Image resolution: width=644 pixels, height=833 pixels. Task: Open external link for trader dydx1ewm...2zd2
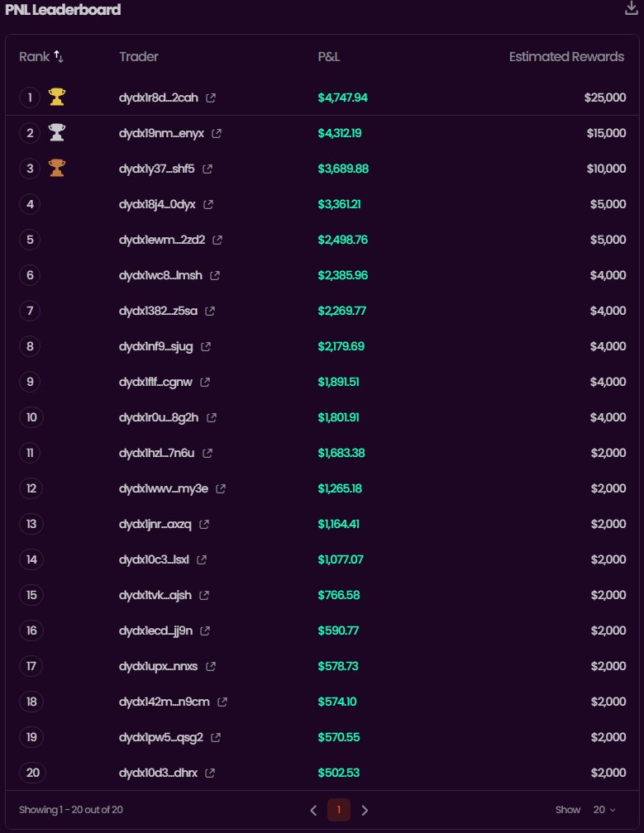[x=217, y=240]
